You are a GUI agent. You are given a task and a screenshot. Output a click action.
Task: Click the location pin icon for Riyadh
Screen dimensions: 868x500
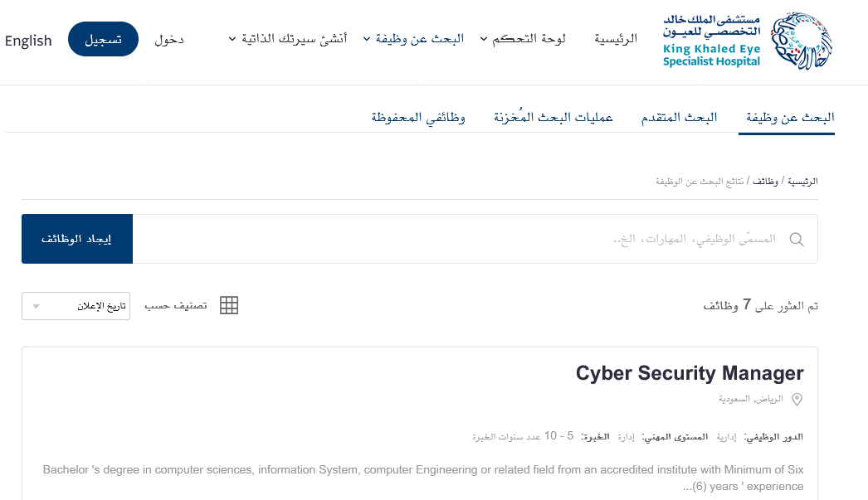[797, 400]
